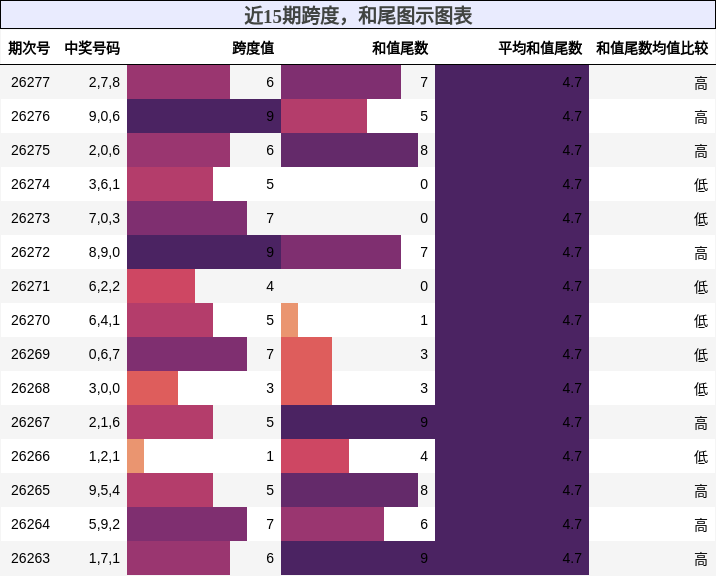Click winning numbers 7,0,3
Image resolution: width=716 pixels, height=576 pixels.
(x=104, y=218)
